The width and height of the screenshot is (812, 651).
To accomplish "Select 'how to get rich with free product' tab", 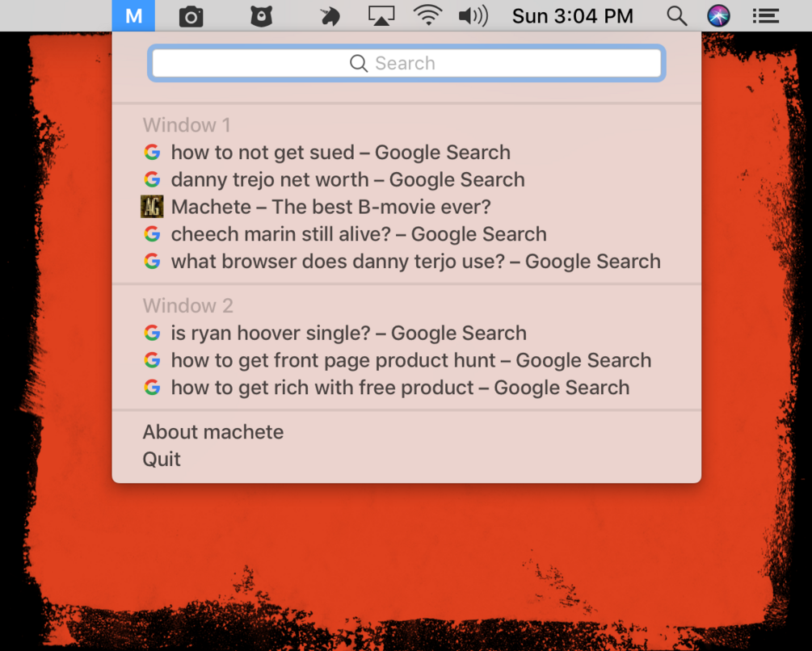I will click(x=406, y=388).
